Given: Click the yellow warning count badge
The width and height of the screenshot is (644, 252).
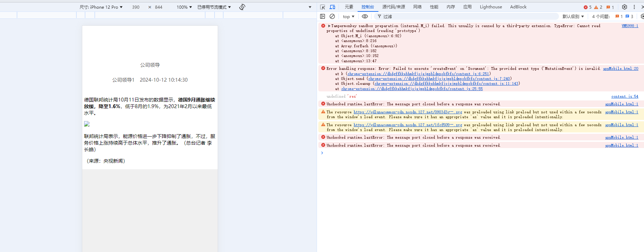Looking at the screenshot, I should coord(598,7).
